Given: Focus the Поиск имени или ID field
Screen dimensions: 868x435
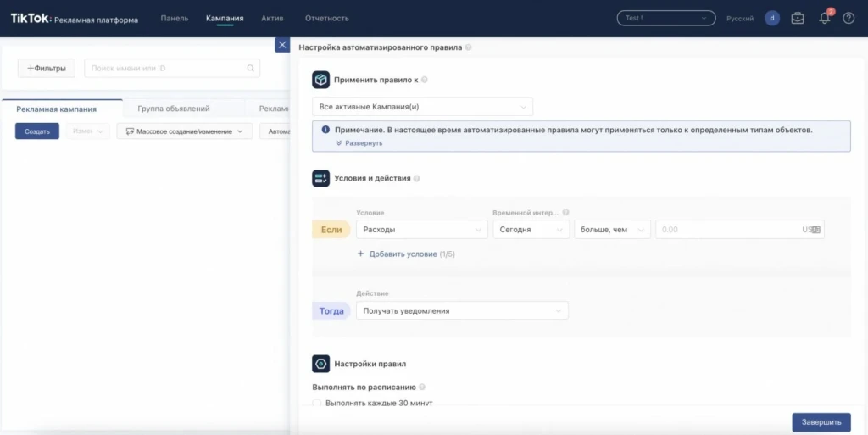Looking at the screenshot, I should 172,68.
